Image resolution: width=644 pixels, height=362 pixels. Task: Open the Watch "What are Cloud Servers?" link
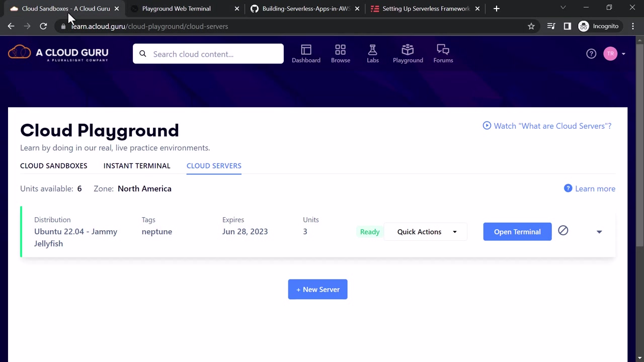click(x=547, y=126)
